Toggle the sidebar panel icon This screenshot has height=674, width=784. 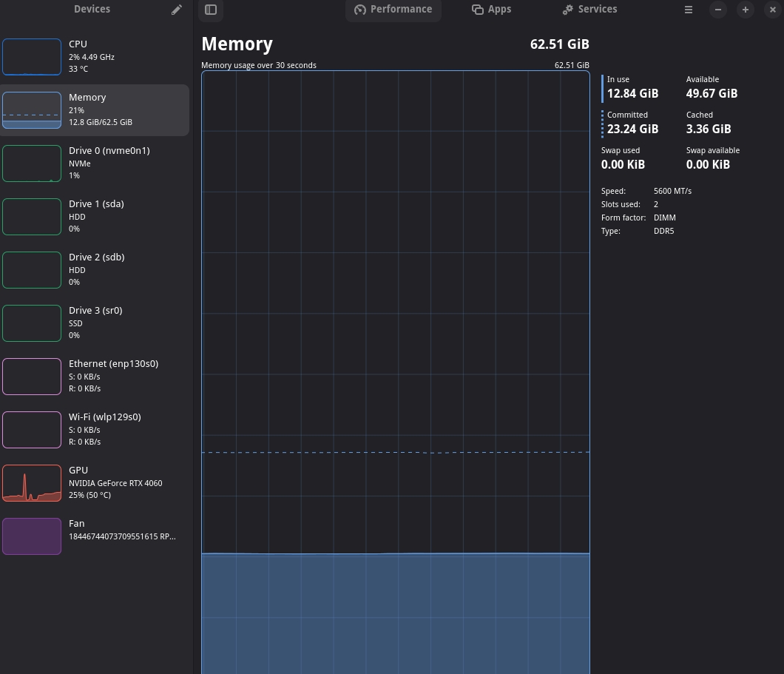click(x=211, y=10)
